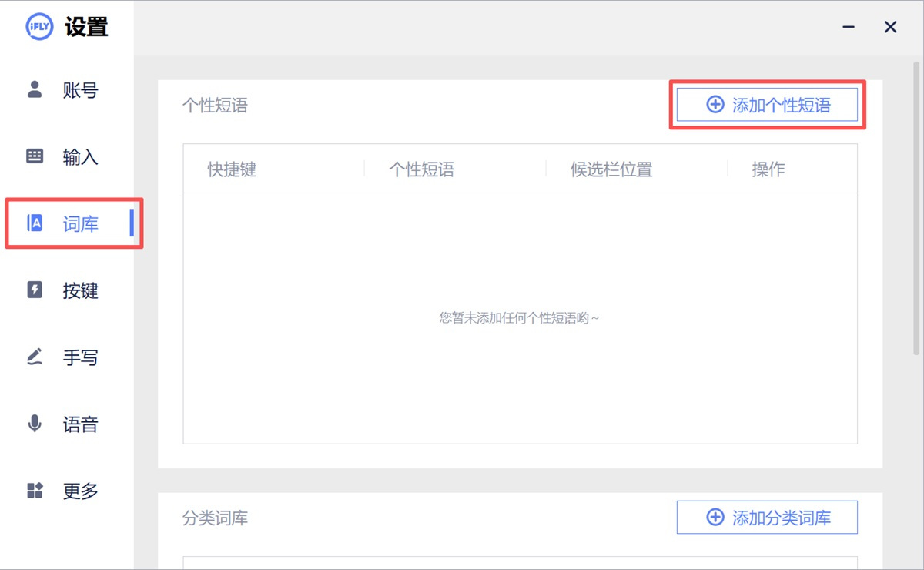The height and width of the screenshot is (570, 924).
Task: Click the 操作 column header
Action: coord(768,169)
